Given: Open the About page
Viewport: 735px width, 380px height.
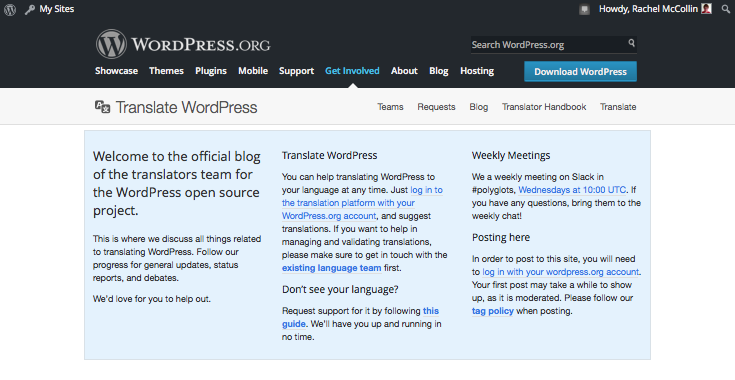Looking at the screenshot, I should click(404, 71).
